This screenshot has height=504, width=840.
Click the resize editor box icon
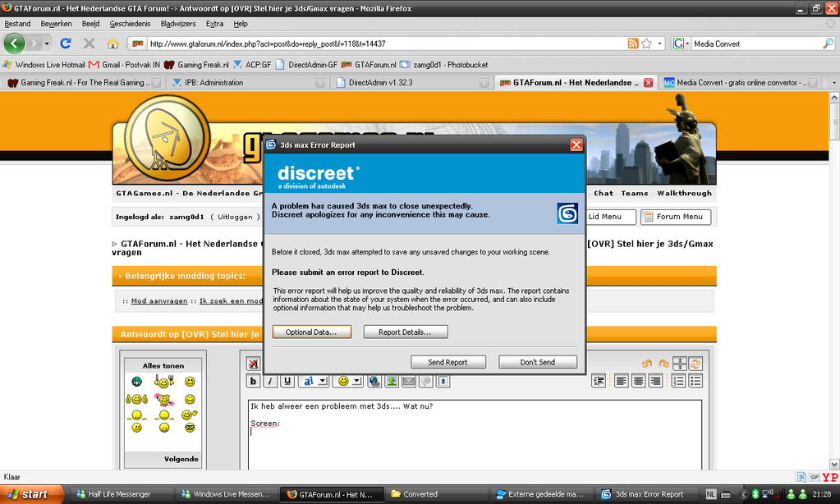click(679, 364)
